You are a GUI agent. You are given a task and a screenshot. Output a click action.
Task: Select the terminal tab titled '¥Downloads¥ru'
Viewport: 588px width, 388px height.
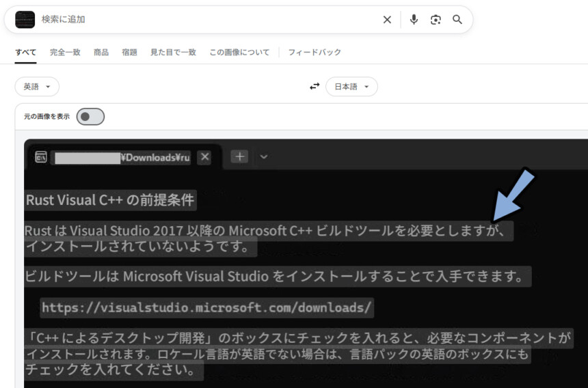tap(124, 157)
